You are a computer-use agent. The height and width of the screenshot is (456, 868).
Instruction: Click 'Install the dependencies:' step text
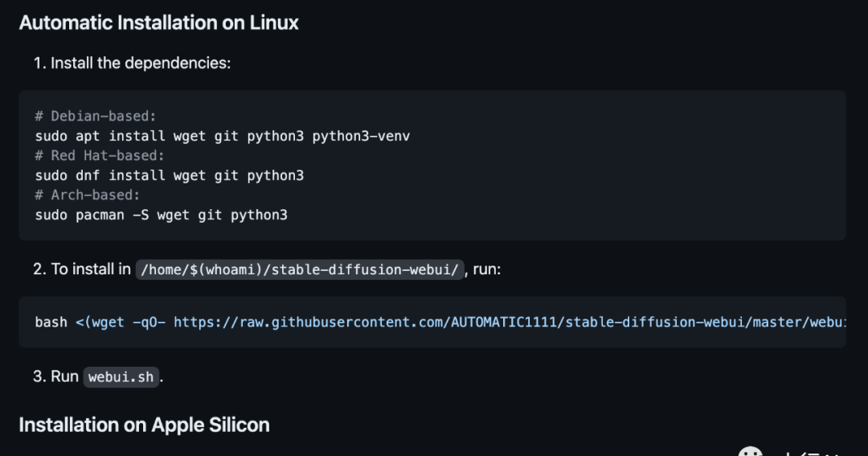(141, 64)
